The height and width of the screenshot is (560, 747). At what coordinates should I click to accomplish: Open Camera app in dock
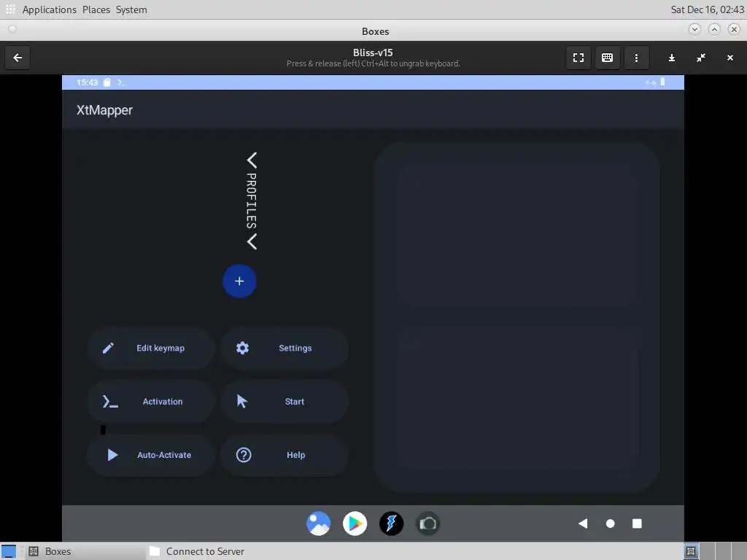click(x=427, y=524)
